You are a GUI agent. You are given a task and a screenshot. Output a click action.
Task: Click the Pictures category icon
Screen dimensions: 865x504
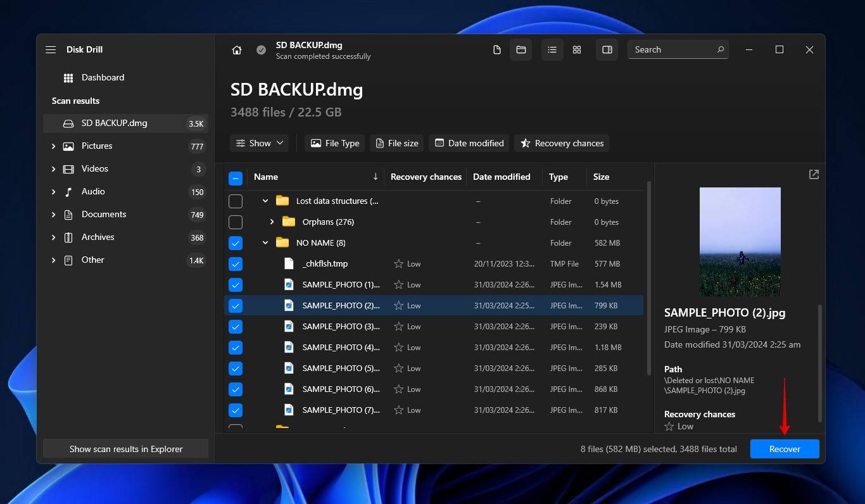[x=68, y=146]
